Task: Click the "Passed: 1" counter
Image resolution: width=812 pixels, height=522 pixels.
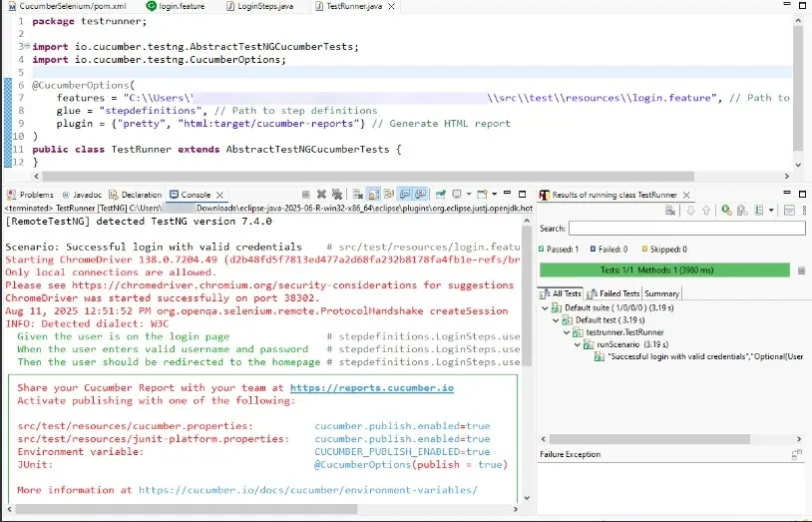Action: coord(559,250)
